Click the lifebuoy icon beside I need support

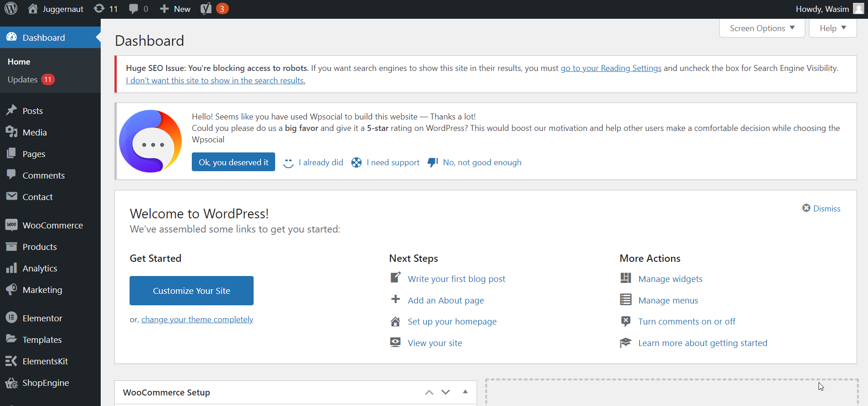(356, 162)
